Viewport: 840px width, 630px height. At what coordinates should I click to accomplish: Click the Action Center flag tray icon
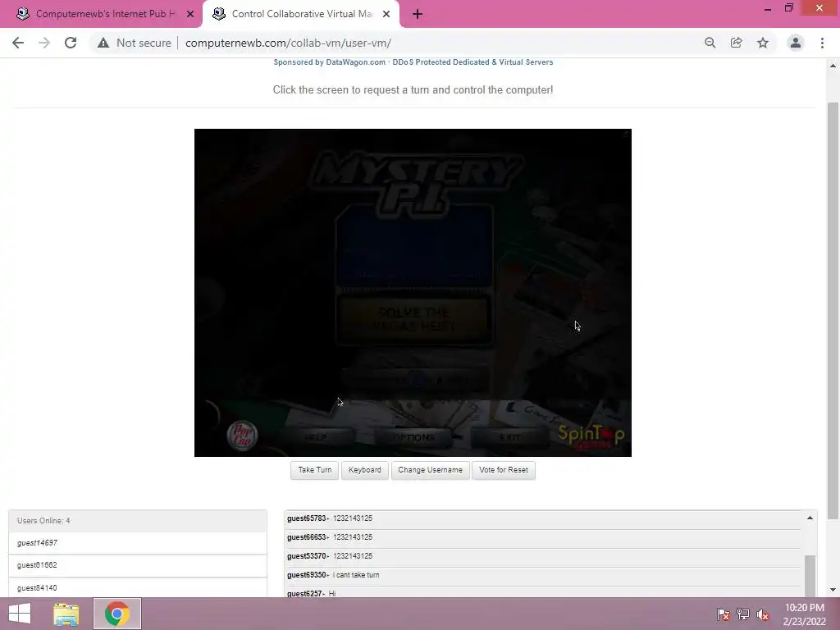(723, 614)
